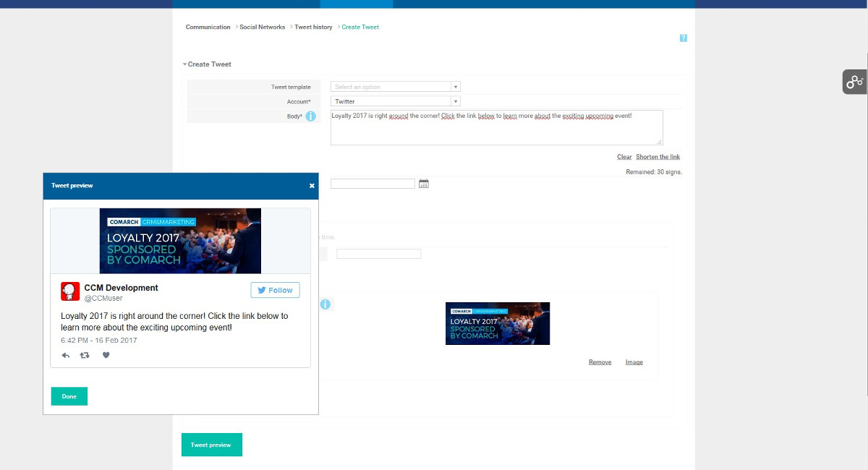Open the calendar date picker icon
The height and width of the screenshot is (470, 868).
(x=424, y=184)
